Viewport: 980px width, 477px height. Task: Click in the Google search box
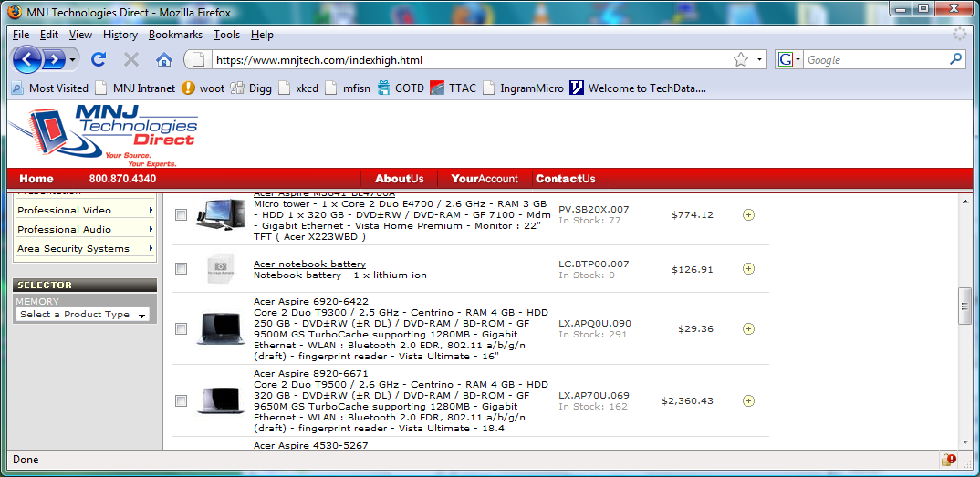point(875,60)
